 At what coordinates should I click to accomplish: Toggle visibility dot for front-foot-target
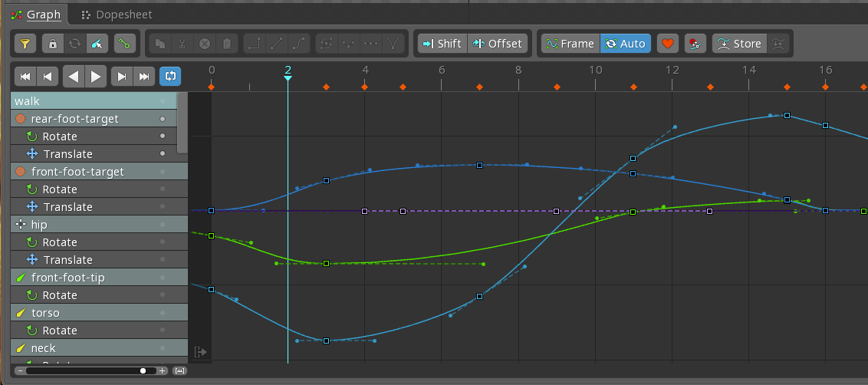pos(163,172)
